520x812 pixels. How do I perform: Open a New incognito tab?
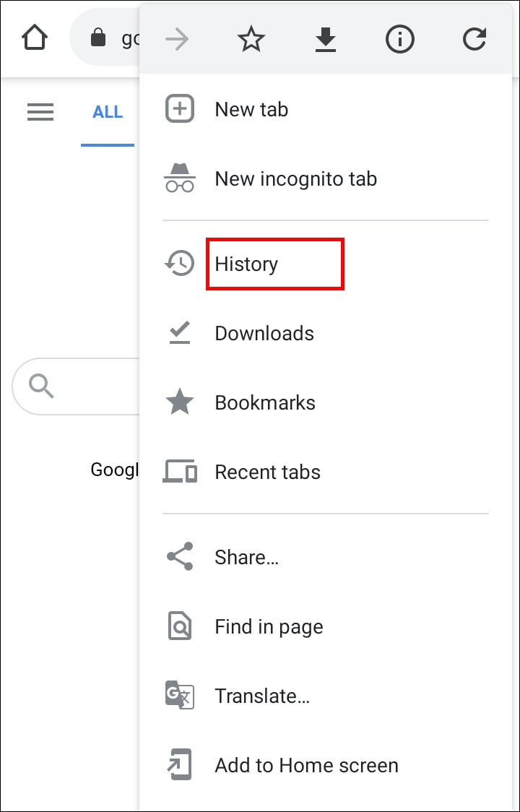tap(295, 179)
